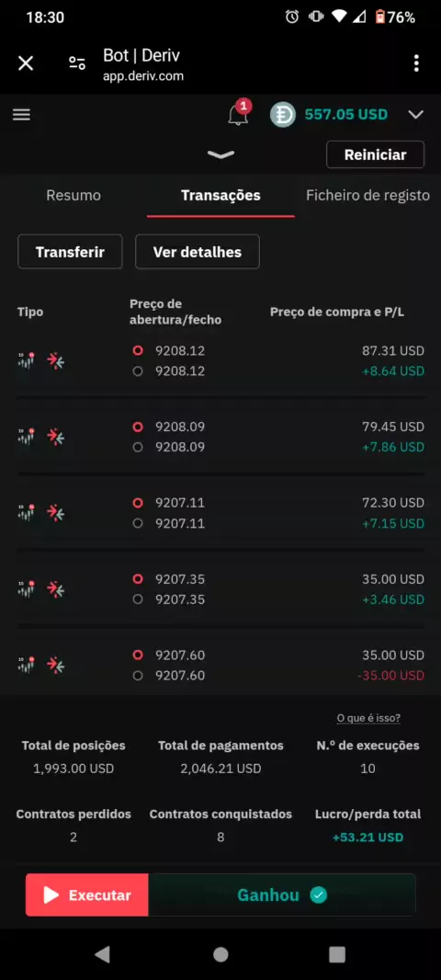Expand the account balance dropdown arrow

415,114
